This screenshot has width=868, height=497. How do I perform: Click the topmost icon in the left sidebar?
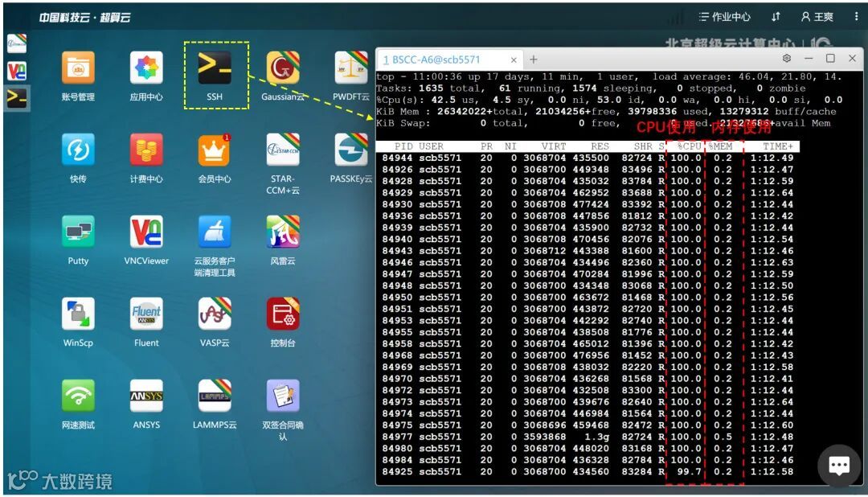pos(17,43)
